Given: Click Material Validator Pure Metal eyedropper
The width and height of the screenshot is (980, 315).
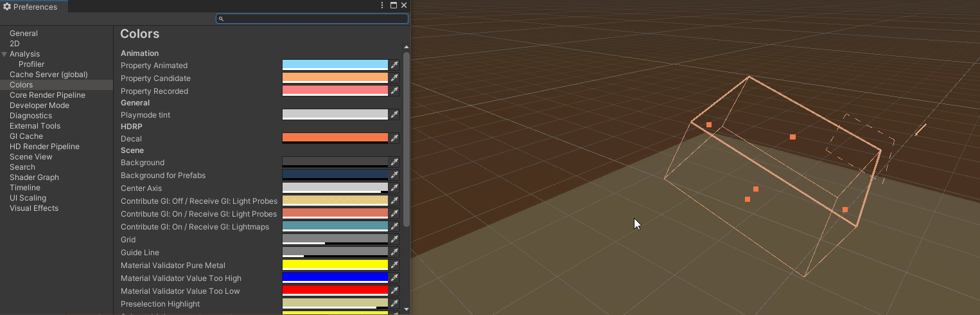Looking at the screenshot, I should tap(395, 265).
